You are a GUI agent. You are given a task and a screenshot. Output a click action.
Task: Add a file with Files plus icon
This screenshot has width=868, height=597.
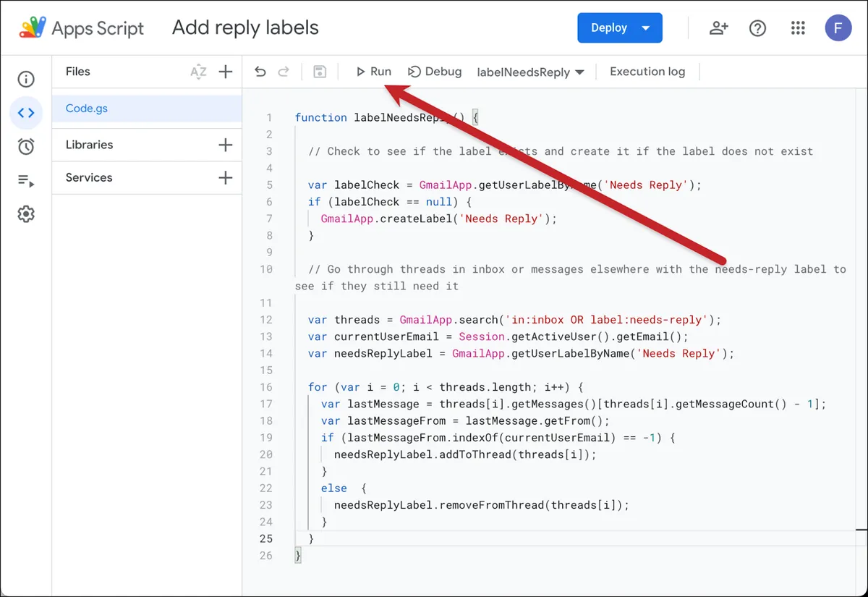click(226, 72)
